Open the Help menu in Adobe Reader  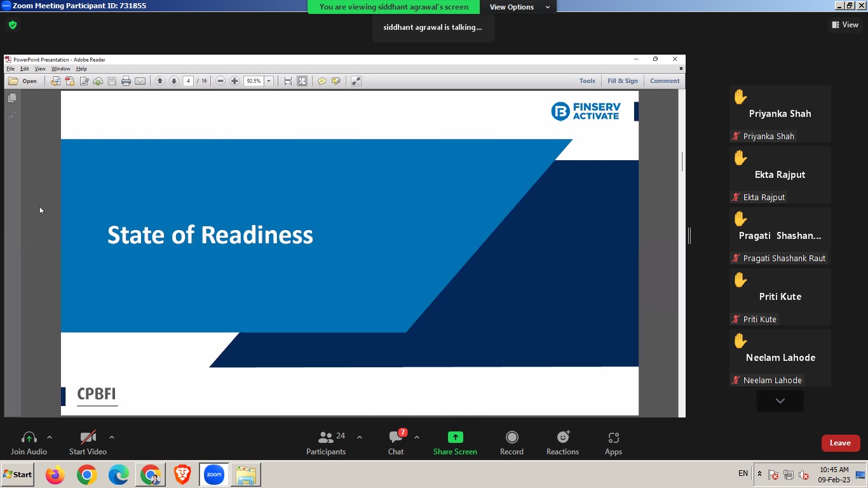coord(81,69)
